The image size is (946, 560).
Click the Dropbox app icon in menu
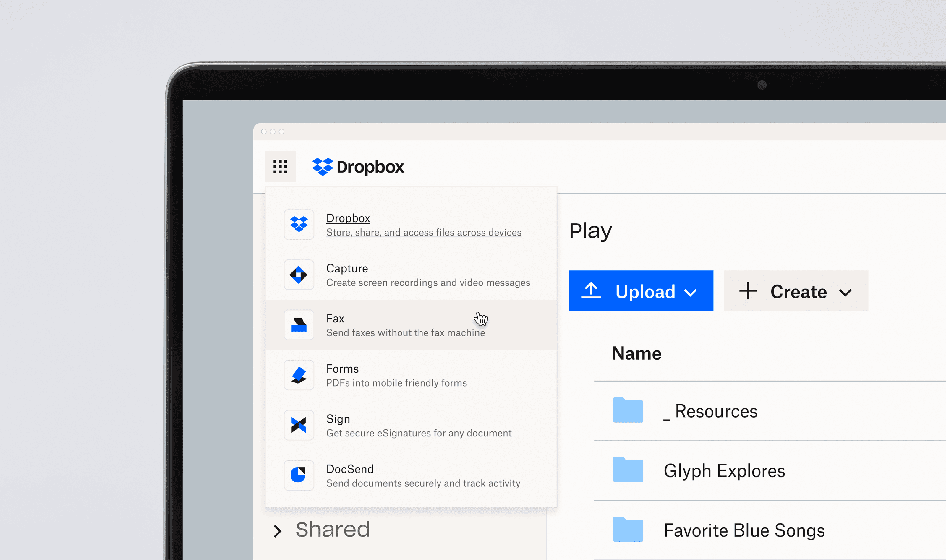coord(299,225)
